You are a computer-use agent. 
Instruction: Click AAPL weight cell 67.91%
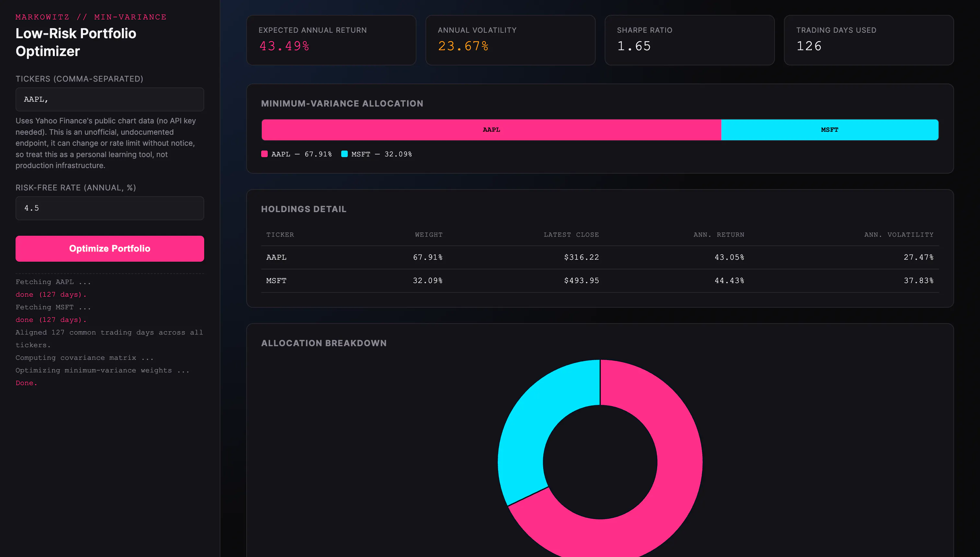427,257
